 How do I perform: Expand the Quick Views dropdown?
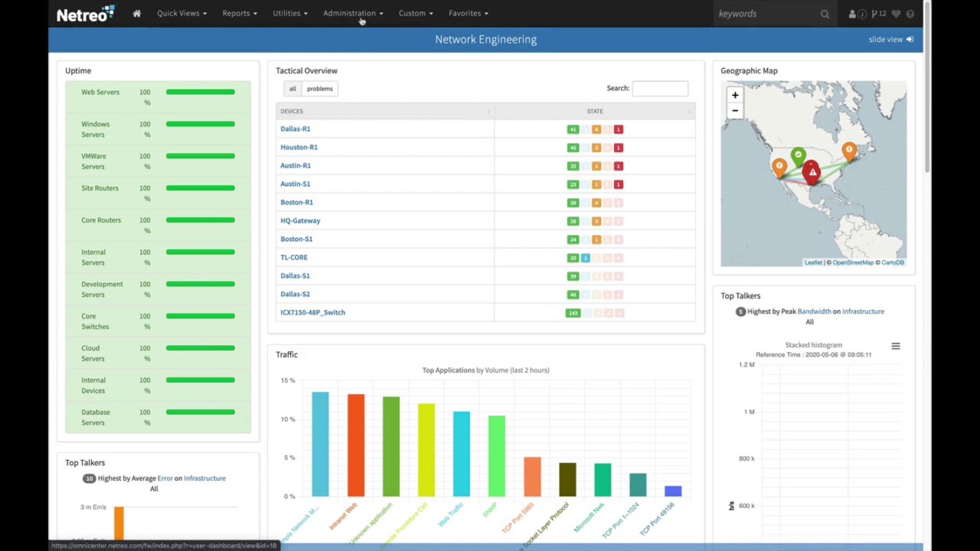(182, 13)
